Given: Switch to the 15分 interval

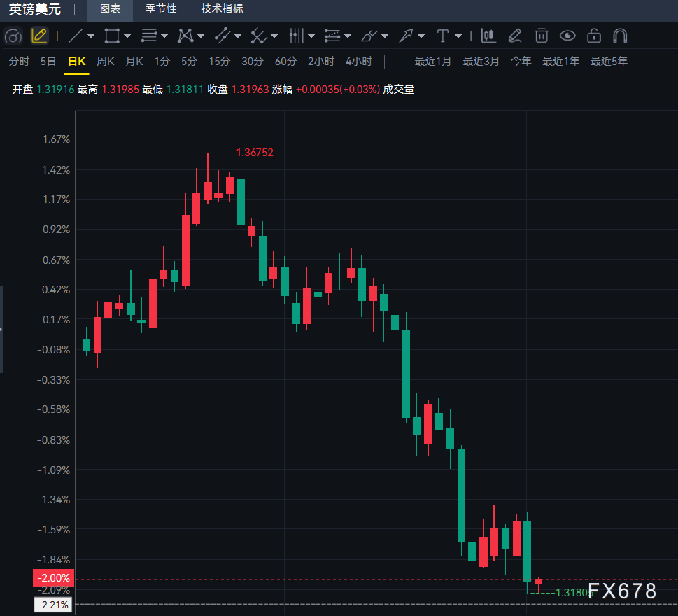Looking at the screenshot, I should point(219,62).
